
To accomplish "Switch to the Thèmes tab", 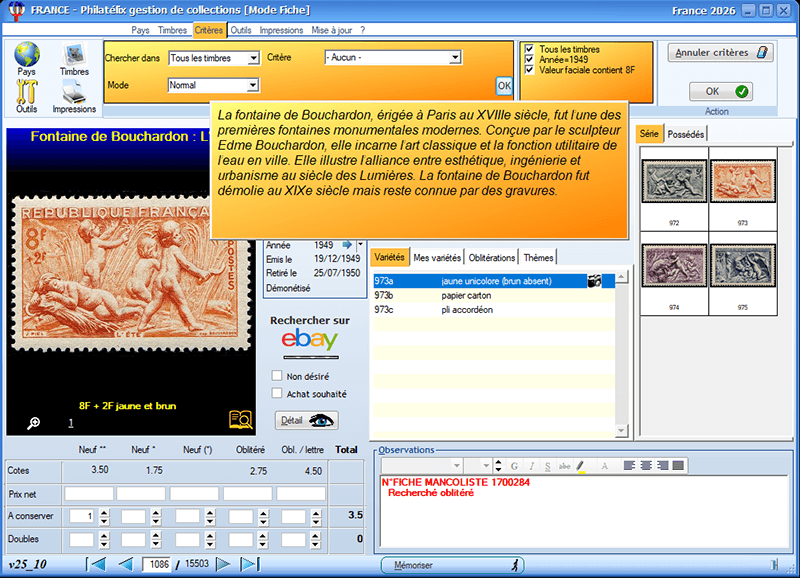I will 538,258.
